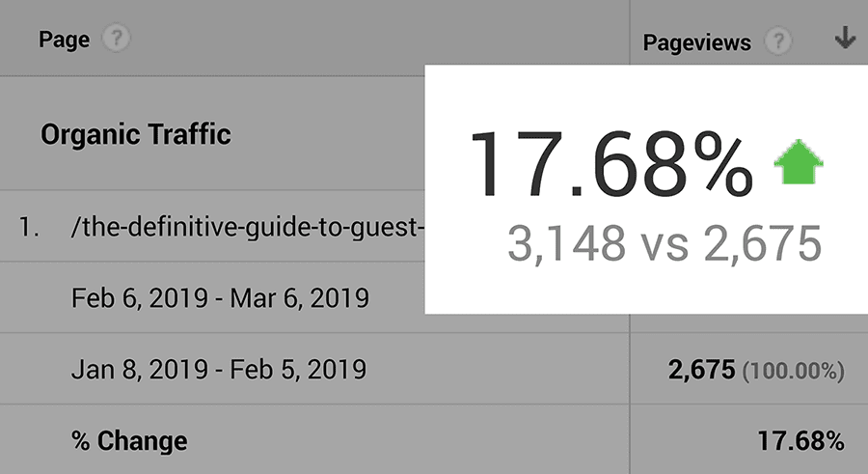Viewport: 868px width, 474px height.
Task: Open the Pageviews help question mark
Action: pos(779,42)
